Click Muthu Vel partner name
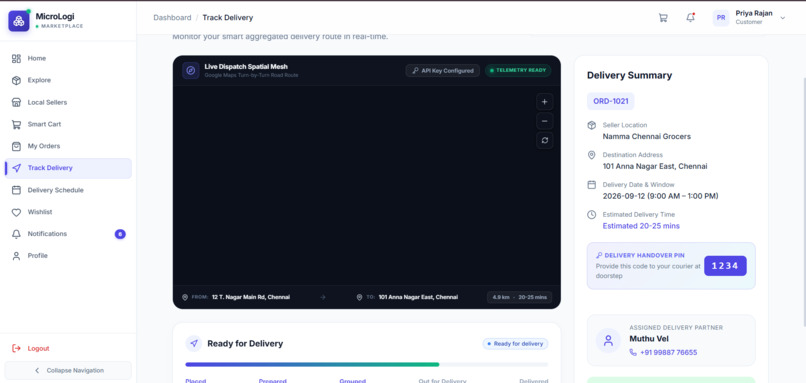 (649, 339)
